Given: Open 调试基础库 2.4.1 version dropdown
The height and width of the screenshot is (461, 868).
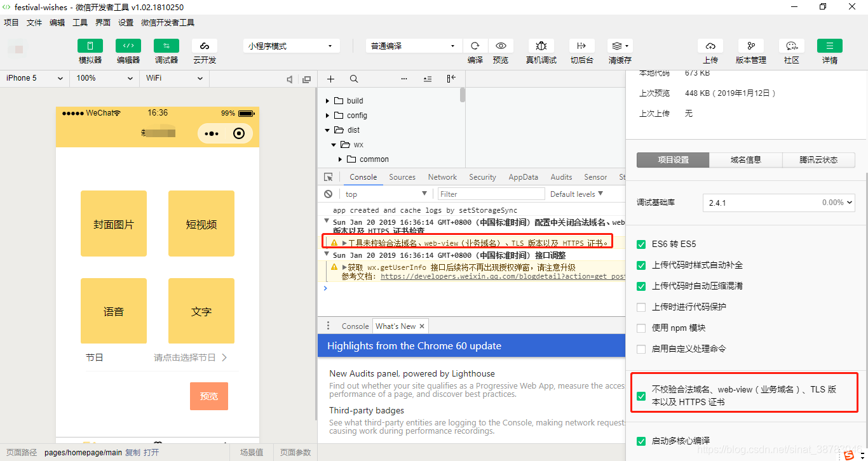Looking at the screenshot, I should 778,203.
